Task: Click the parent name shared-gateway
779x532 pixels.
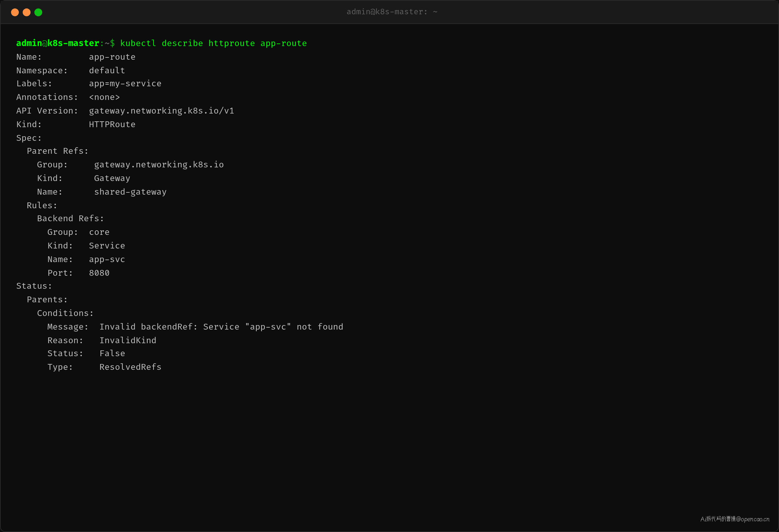Action: (130, 192)
